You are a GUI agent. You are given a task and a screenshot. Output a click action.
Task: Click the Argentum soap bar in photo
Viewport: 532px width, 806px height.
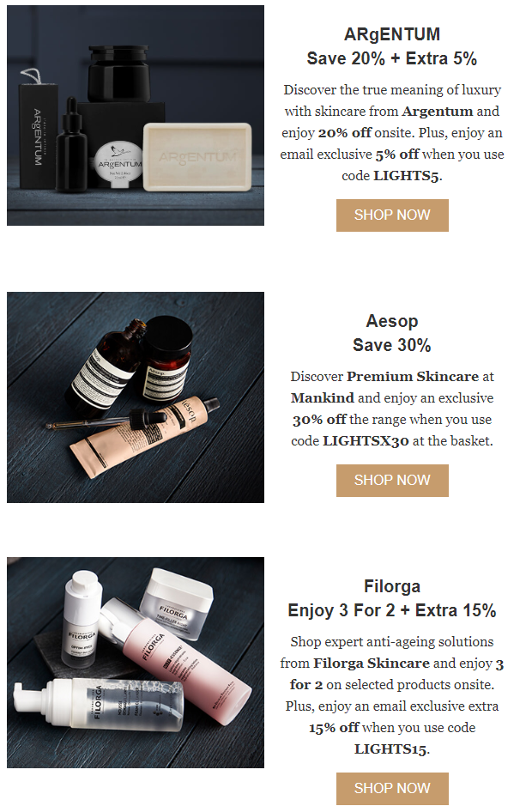pos(197,156)
